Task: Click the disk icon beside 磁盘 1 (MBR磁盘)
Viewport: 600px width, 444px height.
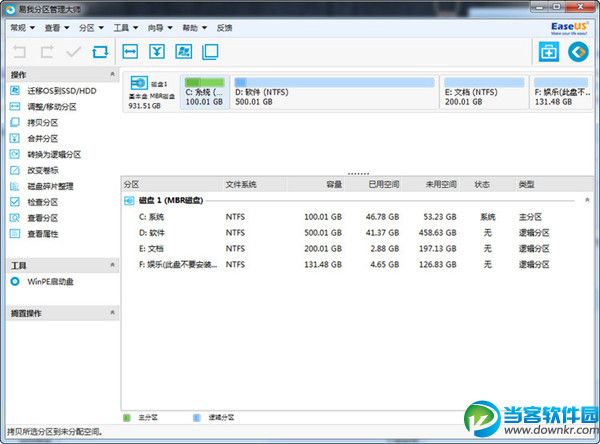Action: coord(129,200)
